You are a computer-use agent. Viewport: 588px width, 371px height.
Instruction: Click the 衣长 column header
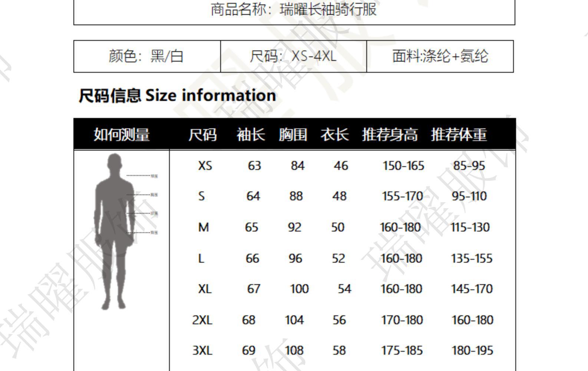[x=335, y=134]
